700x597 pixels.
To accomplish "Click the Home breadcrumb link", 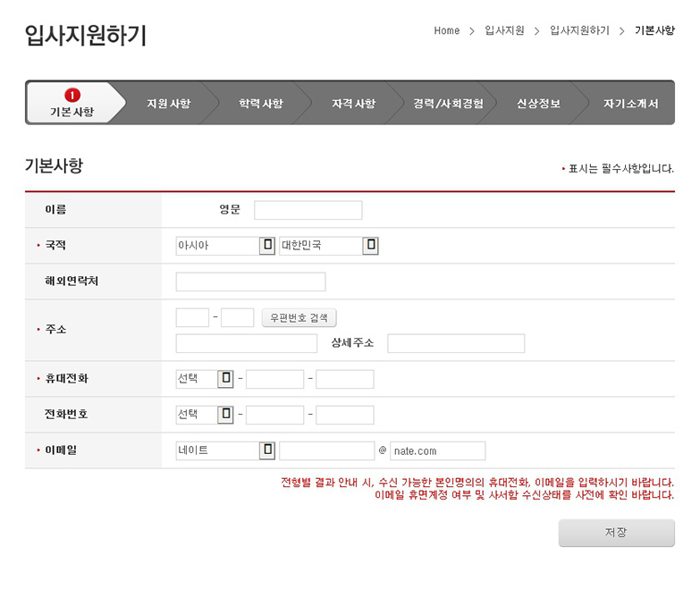I will [x=446, y=30].
